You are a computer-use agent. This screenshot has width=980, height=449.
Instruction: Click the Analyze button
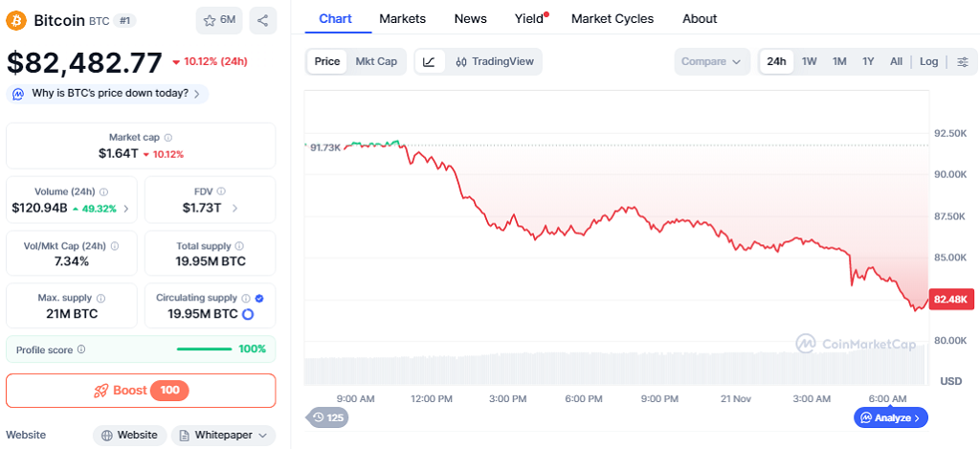point(891,417)
